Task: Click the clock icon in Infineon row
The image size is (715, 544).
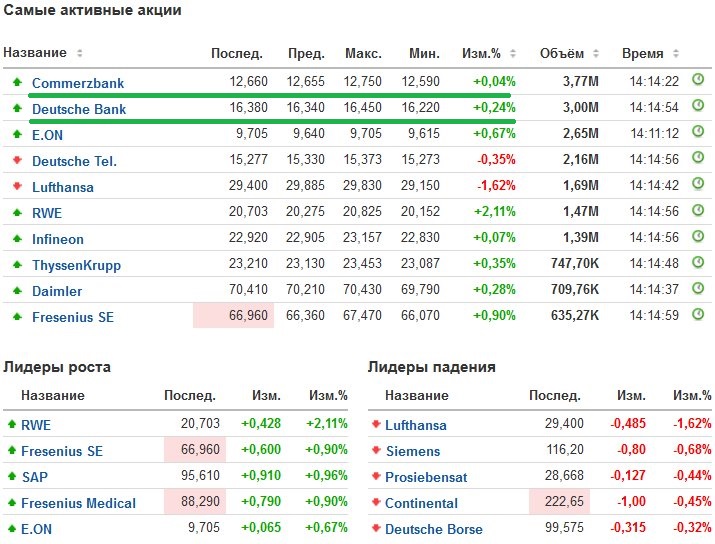Action: point(698,235)
